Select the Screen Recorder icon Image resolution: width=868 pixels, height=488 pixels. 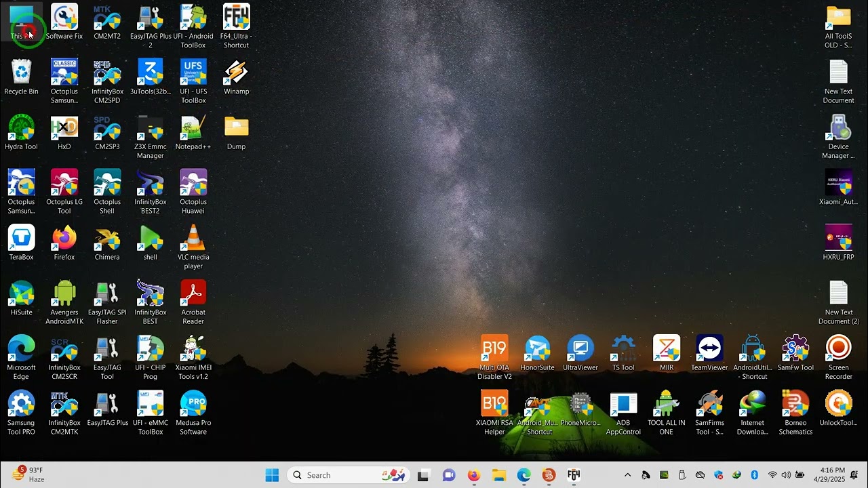point(839,357)
